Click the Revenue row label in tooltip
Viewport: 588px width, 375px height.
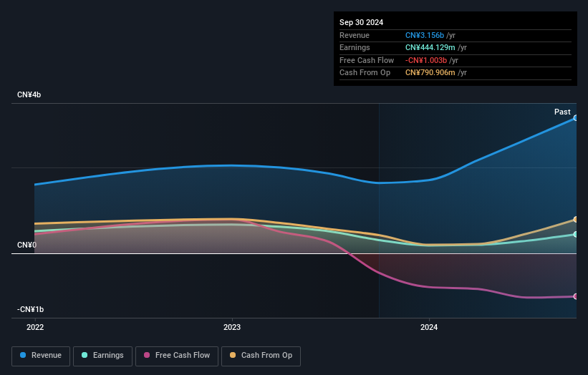(355, 35)
